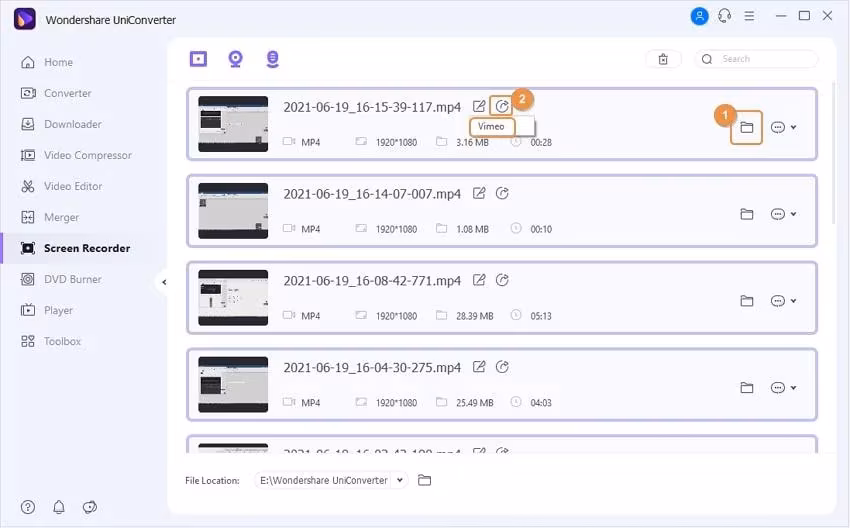Click the vertical list scrollbar
The height and width of the screenshot is (528, 850).
[834, 152]
